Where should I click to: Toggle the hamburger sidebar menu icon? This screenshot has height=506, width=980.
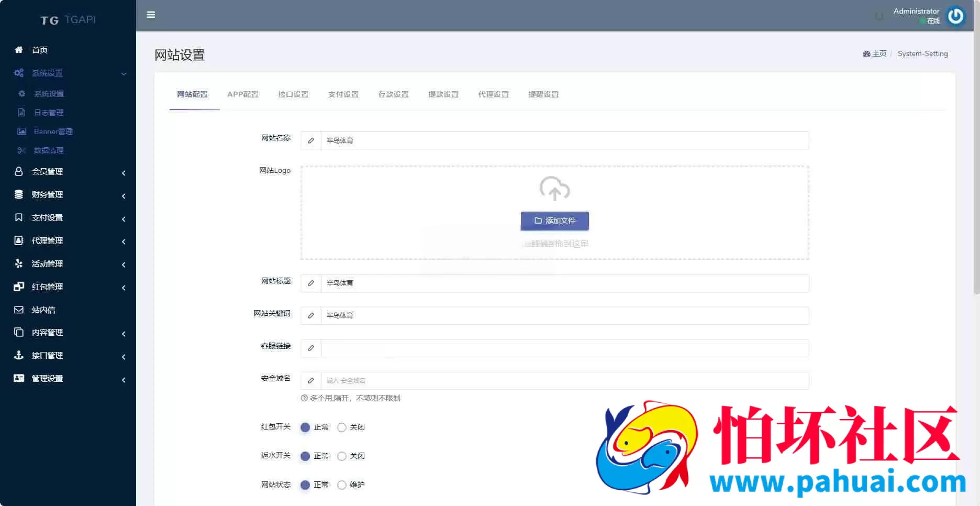[x=151, y=15]
